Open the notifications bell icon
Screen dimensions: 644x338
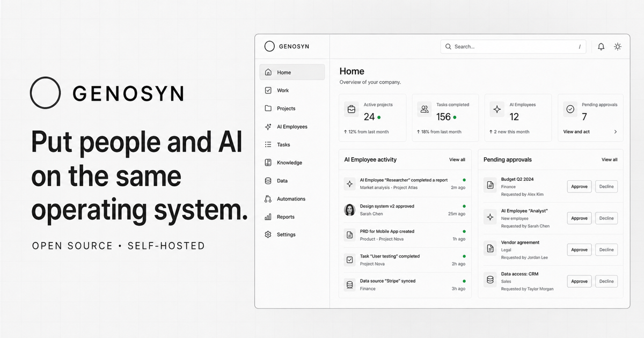[601, 47]
